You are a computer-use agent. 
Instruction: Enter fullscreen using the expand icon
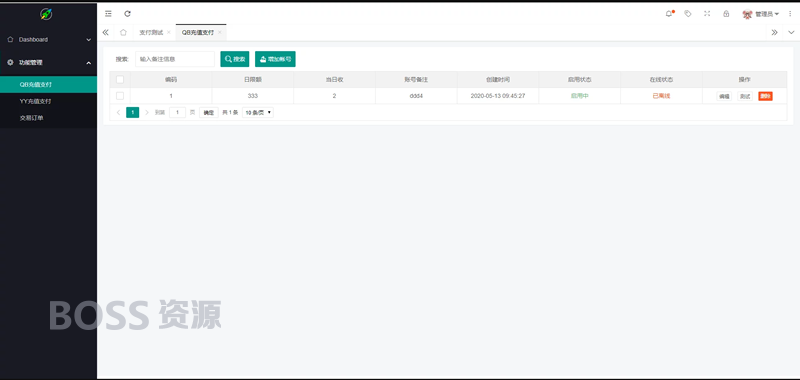pyautogui.click(x=707, y=14)
